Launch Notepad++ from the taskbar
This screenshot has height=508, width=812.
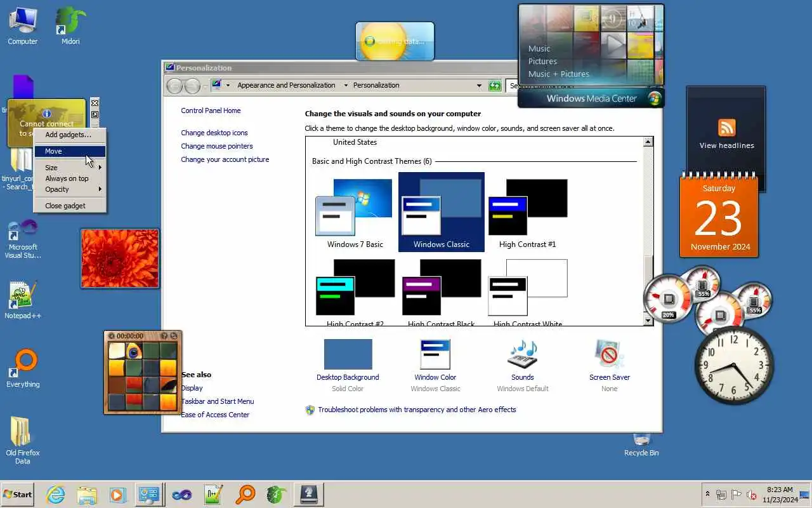[213, 495]
